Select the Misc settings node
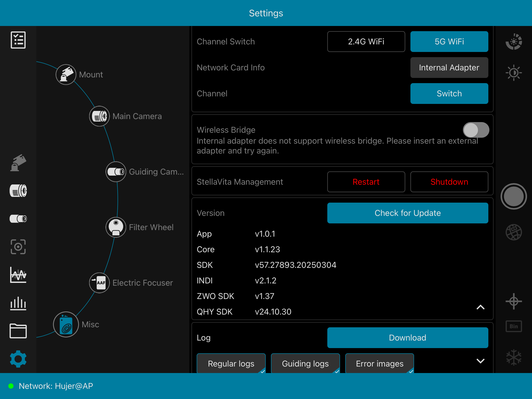This screenshot has height=399, width=532. (66, 324)
